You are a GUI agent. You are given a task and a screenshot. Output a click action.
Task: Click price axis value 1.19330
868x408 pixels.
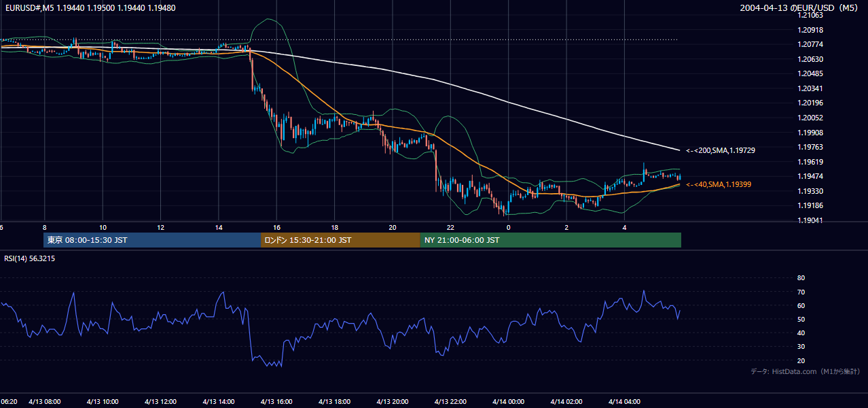(x=811, y=191)
